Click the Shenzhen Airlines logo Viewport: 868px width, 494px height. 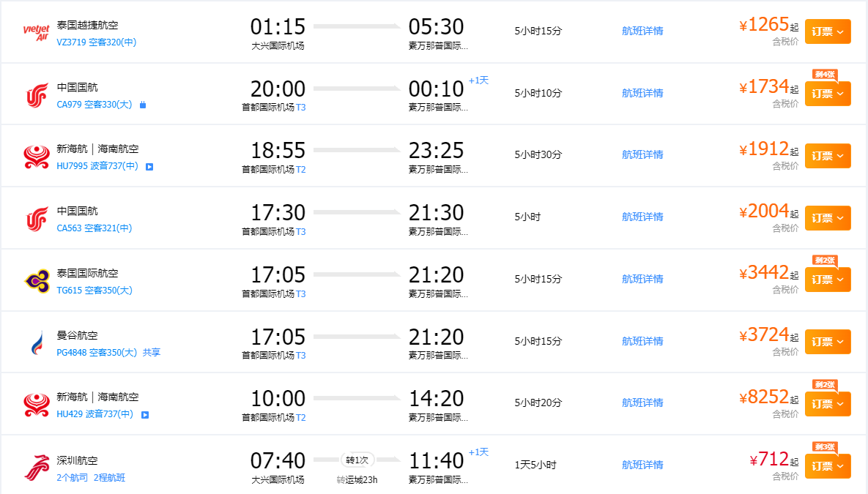[x=36, y=466]
